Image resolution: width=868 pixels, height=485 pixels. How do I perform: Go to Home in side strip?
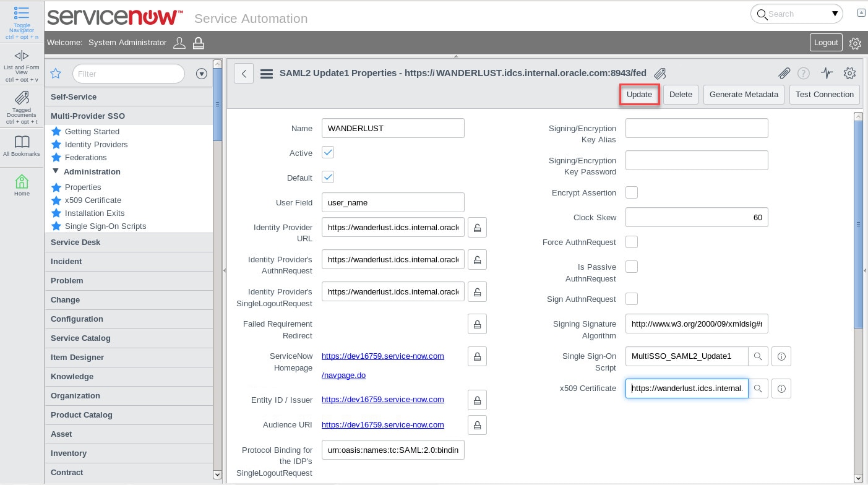point(22,182)
